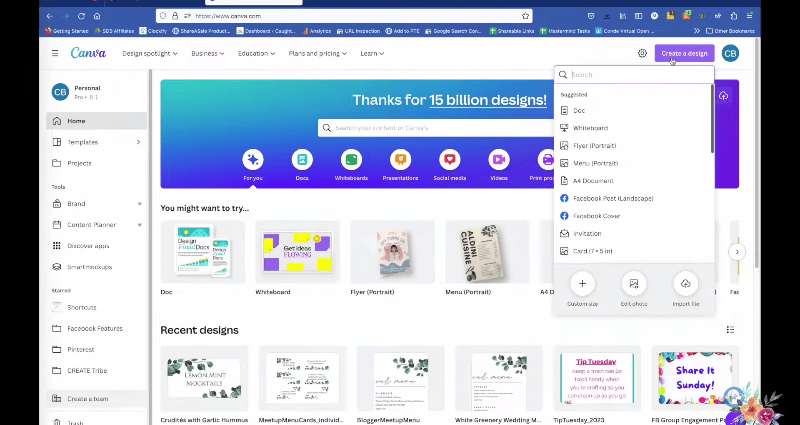800x425 pixels.
Task: Click next arrow in suggestions carousel
Action: tap(737, 252)
